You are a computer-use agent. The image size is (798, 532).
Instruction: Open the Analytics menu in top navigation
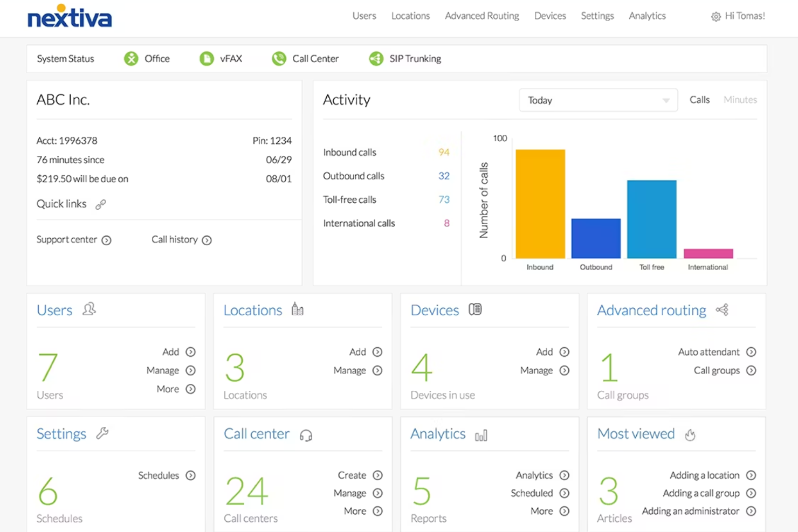click(647, 16)
